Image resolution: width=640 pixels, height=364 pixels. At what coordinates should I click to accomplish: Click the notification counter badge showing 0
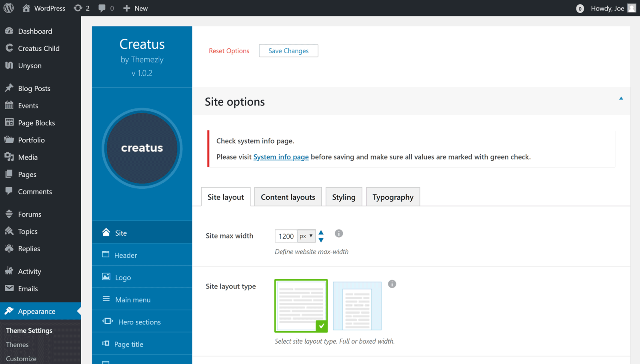[x=580, y=8]
